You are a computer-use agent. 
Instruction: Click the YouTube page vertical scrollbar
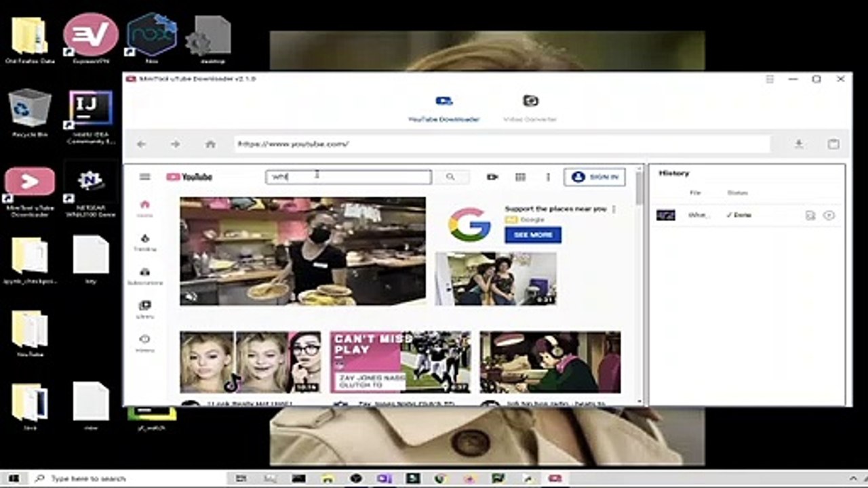click(x=639, y=187)
